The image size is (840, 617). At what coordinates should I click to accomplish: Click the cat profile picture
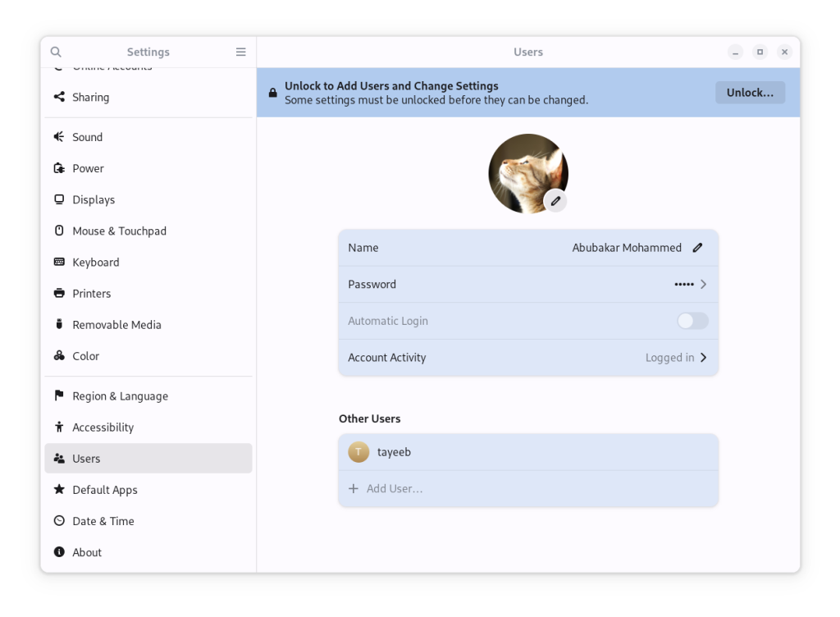(528, 173)
